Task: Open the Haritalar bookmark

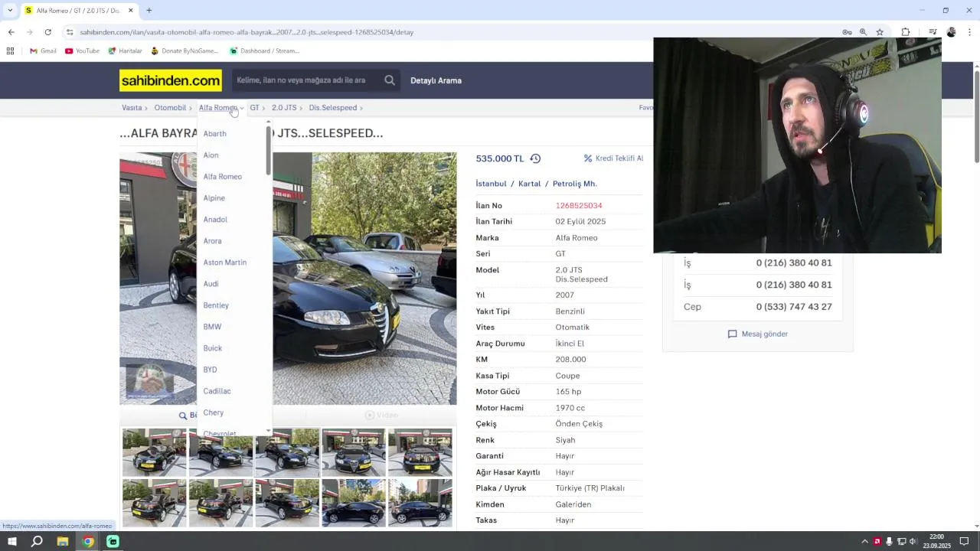Action: (x=125, y=51)
